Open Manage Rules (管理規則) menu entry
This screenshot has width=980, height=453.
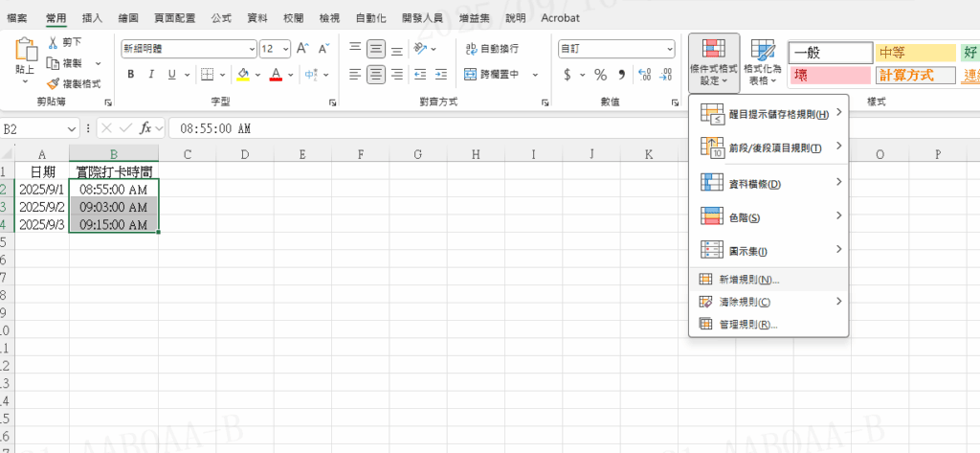(x=747, y=324)
